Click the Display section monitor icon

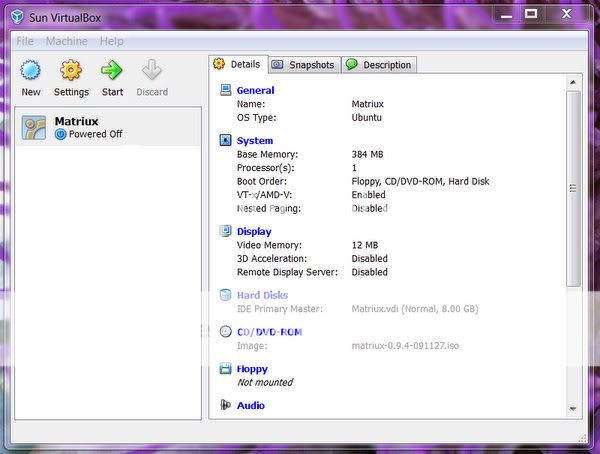pos(225,231)
